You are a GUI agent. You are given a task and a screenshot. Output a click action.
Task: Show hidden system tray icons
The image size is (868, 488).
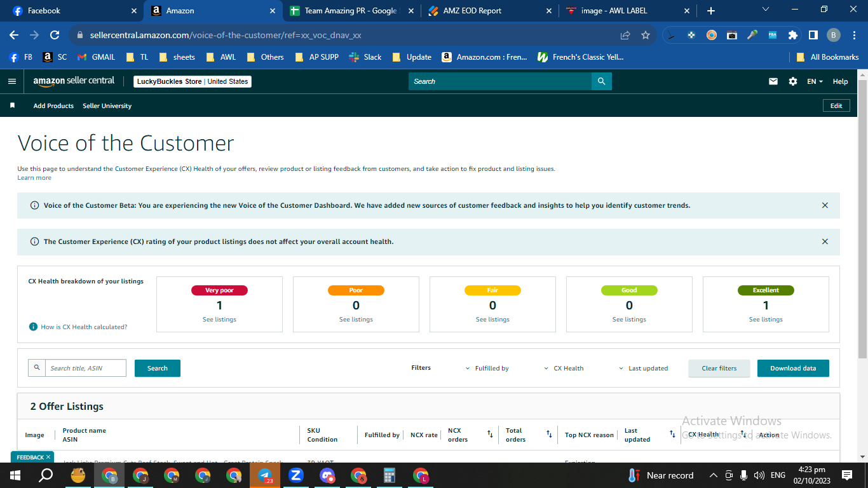(x=714, y=475)
